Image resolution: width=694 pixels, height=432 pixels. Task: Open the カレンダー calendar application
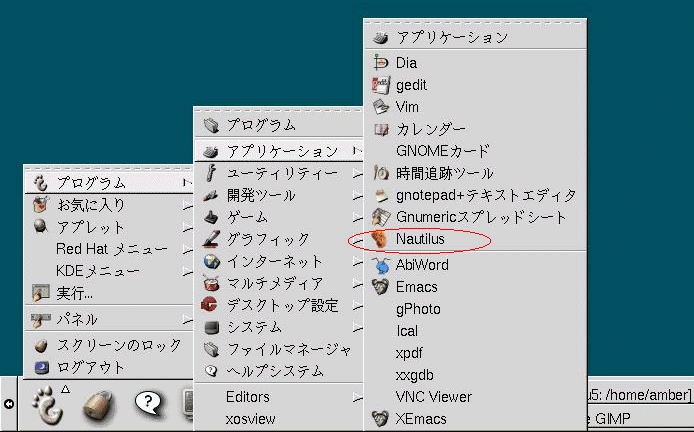coord(475,129)
